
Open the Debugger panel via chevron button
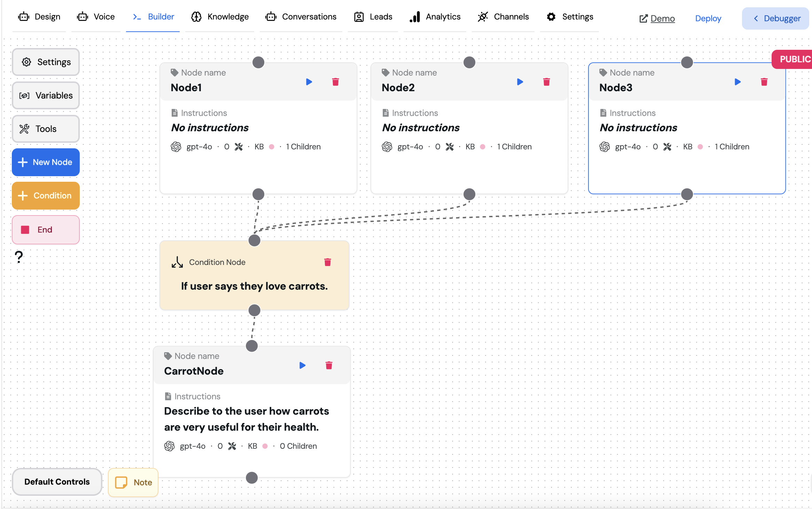coord(775,18)
